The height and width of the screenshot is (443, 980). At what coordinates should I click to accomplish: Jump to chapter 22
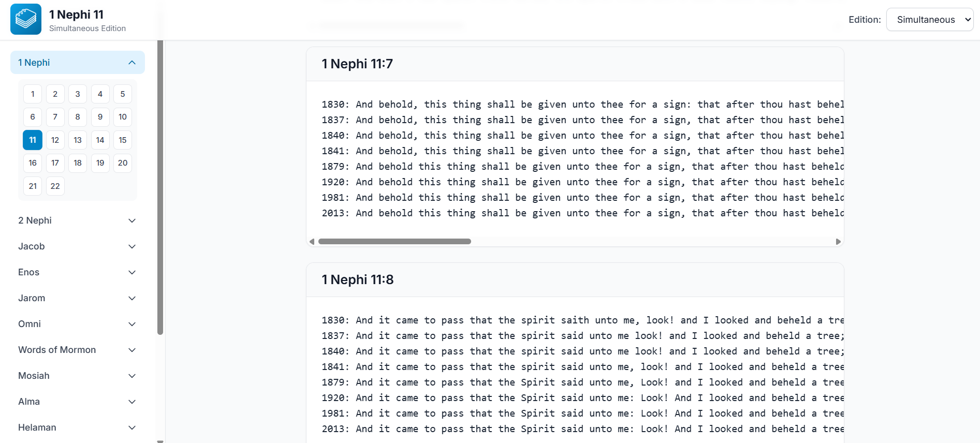[55, 186]
